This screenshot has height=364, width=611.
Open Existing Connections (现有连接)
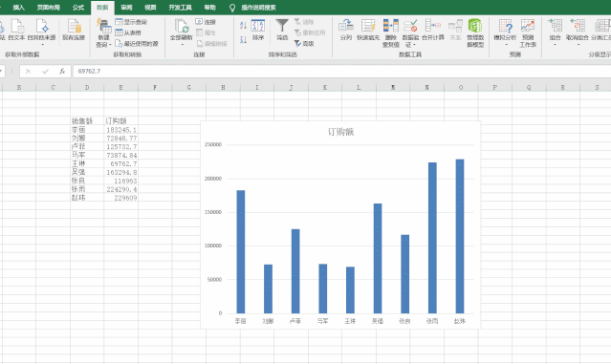click(x=74, y=30)
